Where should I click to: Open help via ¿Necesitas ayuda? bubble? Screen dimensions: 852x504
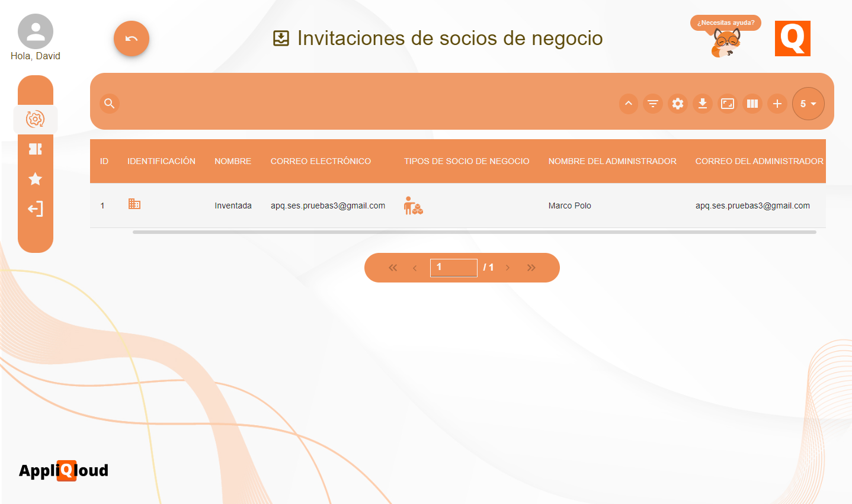[726, 23]
